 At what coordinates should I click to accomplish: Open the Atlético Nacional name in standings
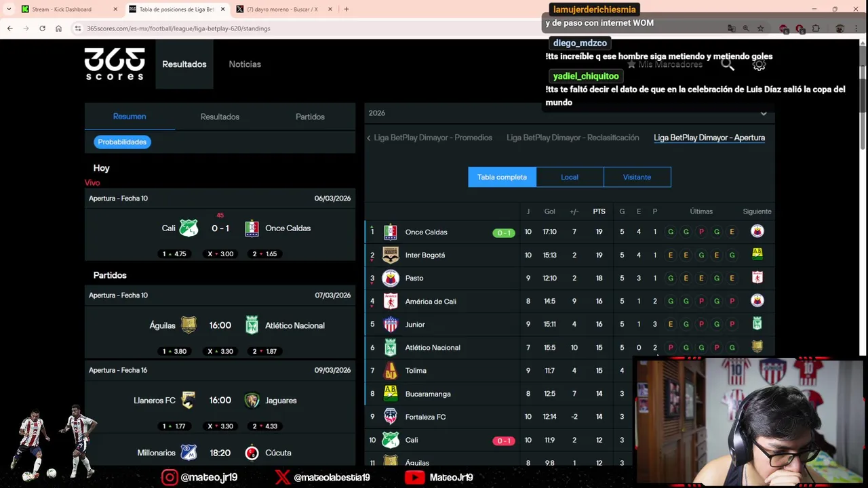coord(433,348)
